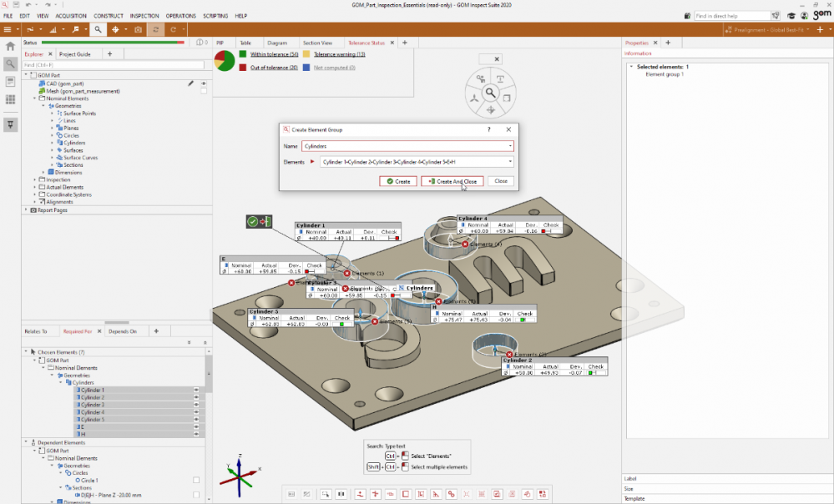Click the red Out of tolerance color swatch

click(243, 68)
